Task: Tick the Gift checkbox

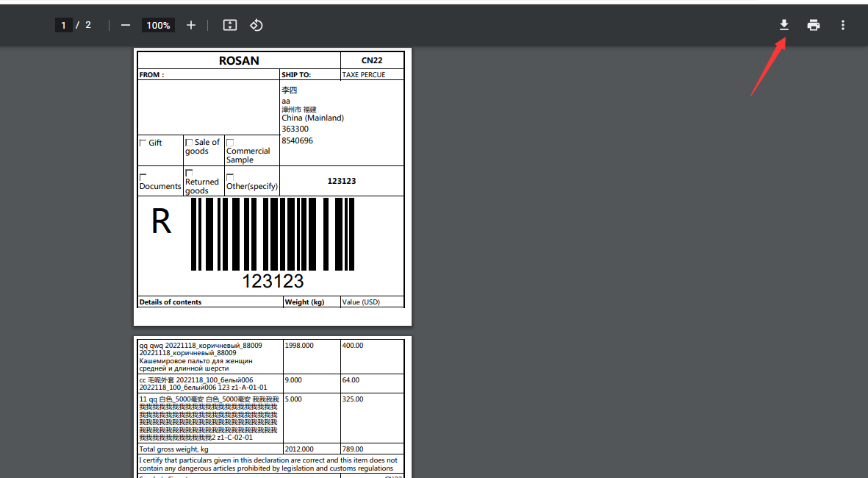Action: coord(143,143)
